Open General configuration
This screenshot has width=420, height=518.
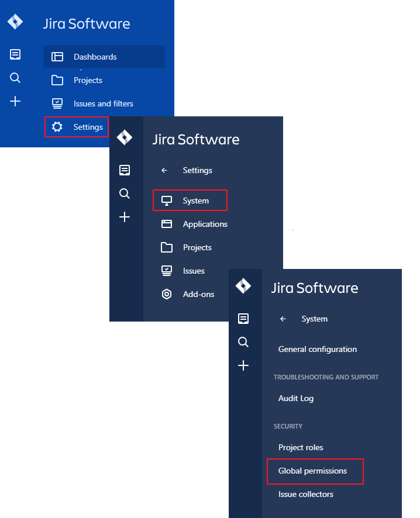318,349
